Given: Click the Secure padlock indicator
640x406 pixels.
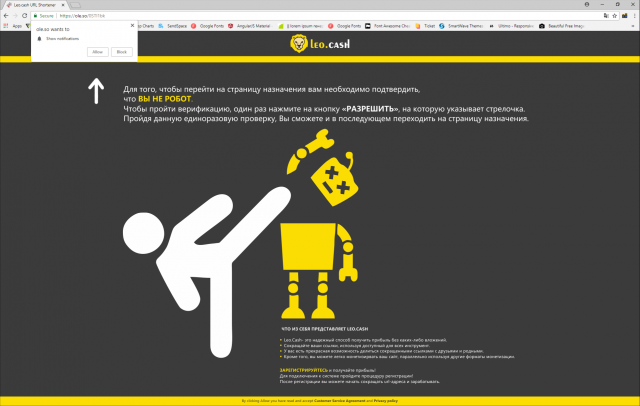Looking at the screenshot, I should (44, 16).
